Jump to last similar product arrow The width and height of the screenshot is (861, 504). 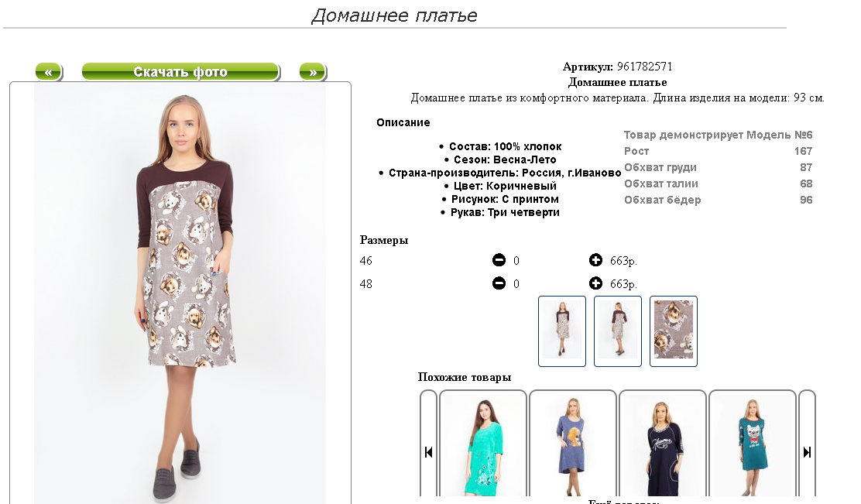tap(807, 452)
